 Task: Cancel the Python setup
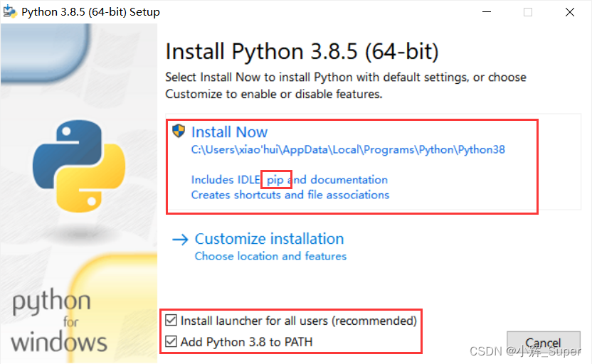point(544,343)
